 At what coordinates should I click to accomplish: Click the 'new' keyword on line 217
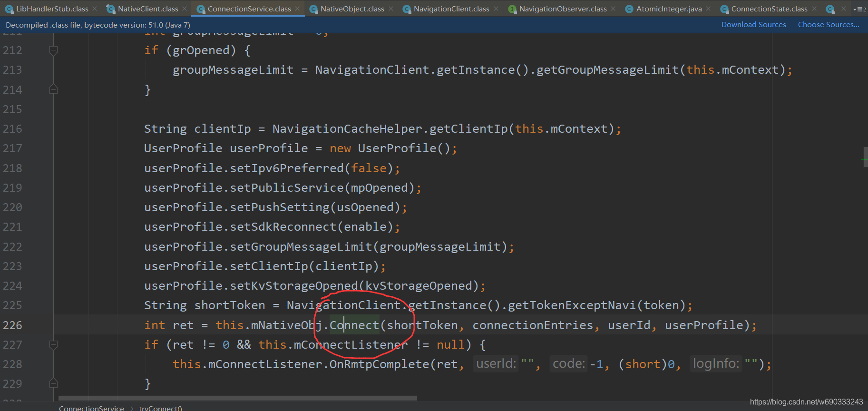tap(340, 148)
